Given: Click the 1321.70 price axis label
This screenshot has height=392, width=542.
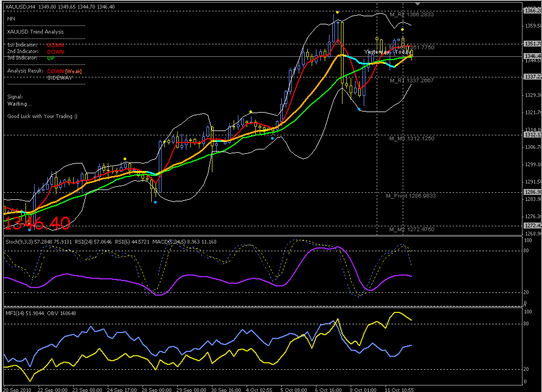Looking at the screenshot, I should (533, 112).
